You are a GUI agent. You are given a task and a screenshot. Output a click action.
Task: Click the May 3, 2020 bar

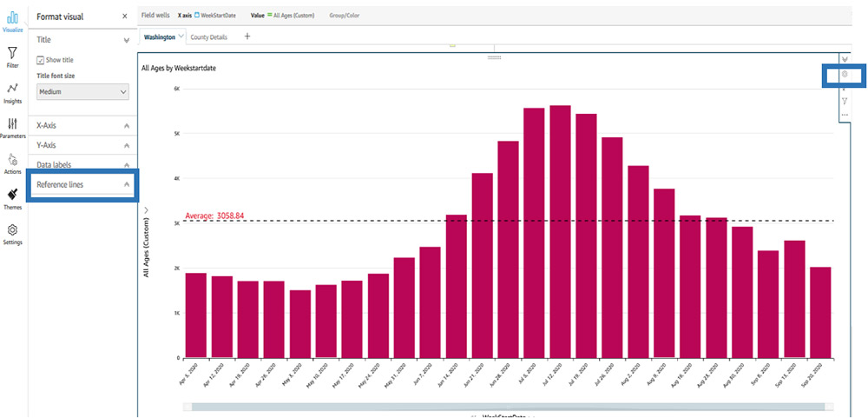[x=300, y=324]
